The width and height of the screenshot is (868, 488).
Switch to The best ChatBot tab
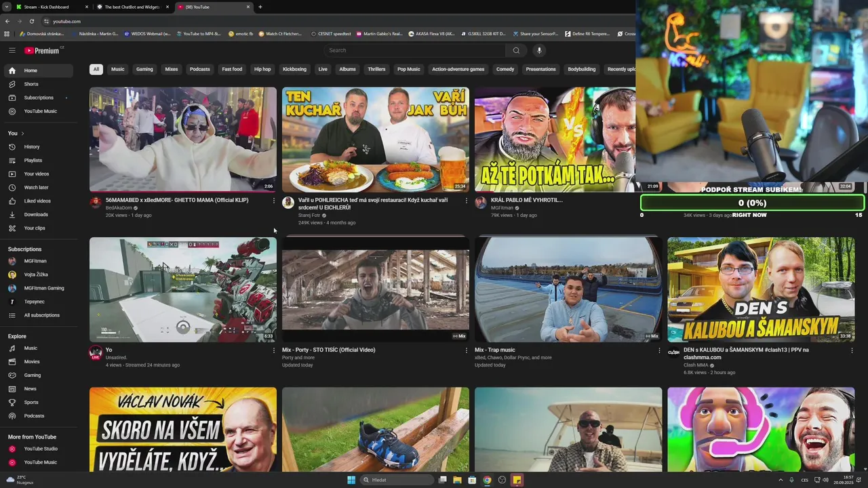[132, 7]
